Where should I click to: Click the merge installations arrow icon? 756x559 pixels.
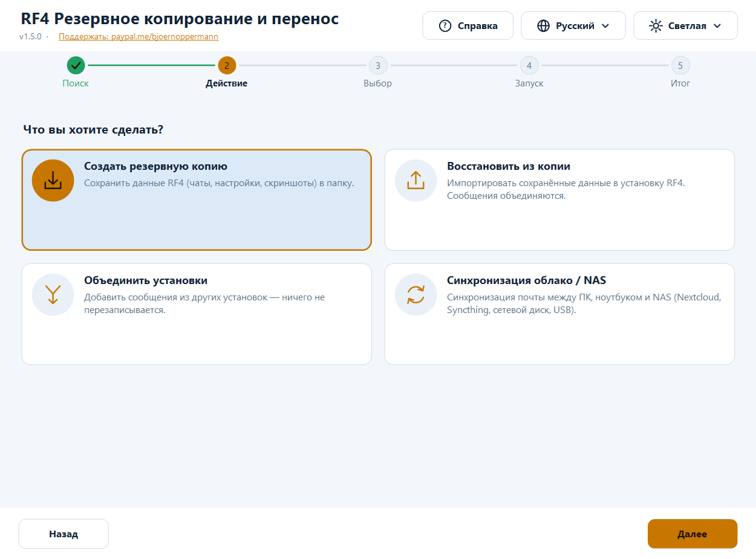pos(53,294)
